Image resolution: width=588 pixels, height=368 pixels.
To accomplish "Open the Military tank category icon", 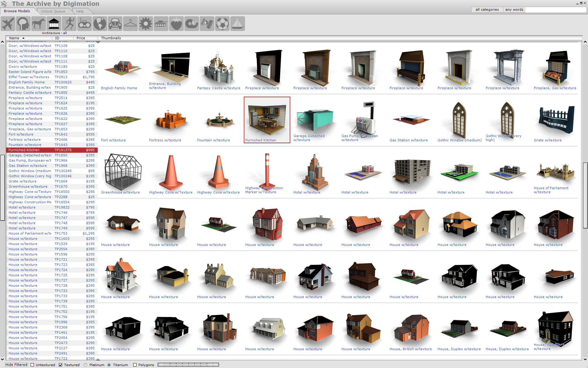I will coord(161,24).
